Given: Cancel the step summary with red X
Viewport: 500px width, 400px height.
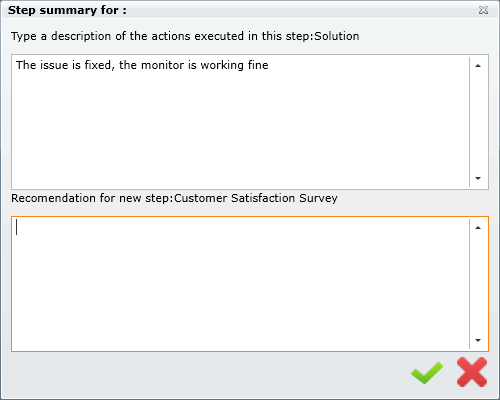Looking at the screenshot, I should 472,372.
